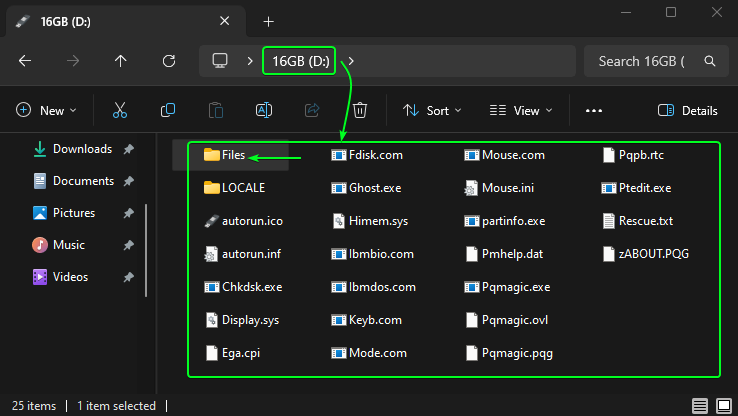This screenshot has width=738, height=416.
Task: Click the search magnifier icon
Action: pos(710,61)
